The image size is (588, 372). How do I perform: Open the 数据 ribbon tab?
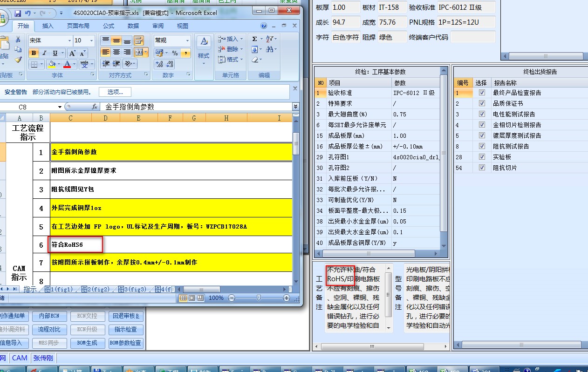pyautogui.click(x=133, y=26)
